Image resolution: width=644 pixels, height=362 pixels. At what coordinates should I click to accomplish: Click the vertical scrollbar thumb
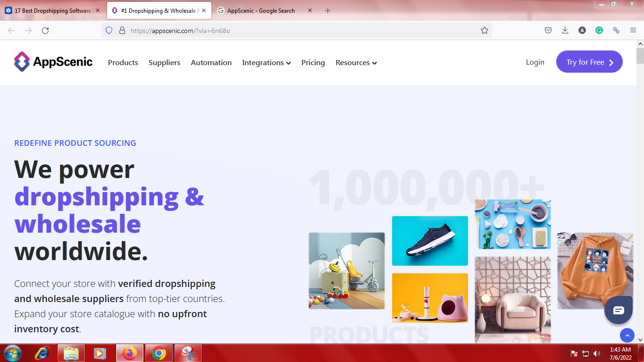point(640,56)
